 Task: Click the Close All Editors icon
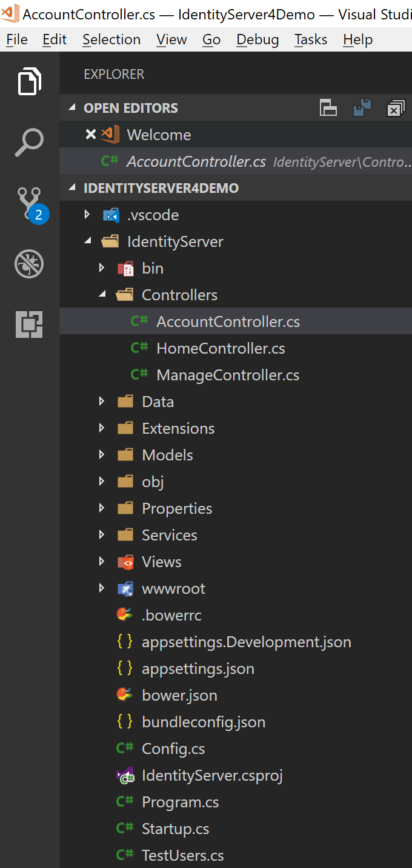point(396,108)
